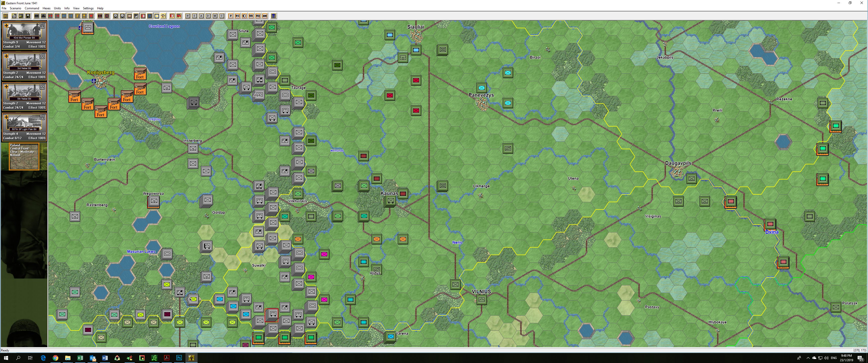Click the crosshair center-map toolbar icon
The height and width of the screenshot is (363, 868).
5,16
